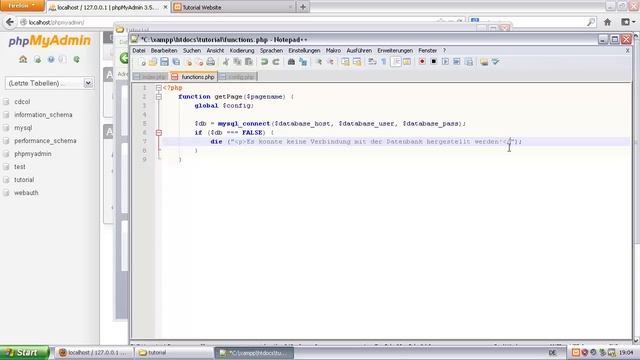
Task: Click the Firefox home button
Action: (607, 22)
